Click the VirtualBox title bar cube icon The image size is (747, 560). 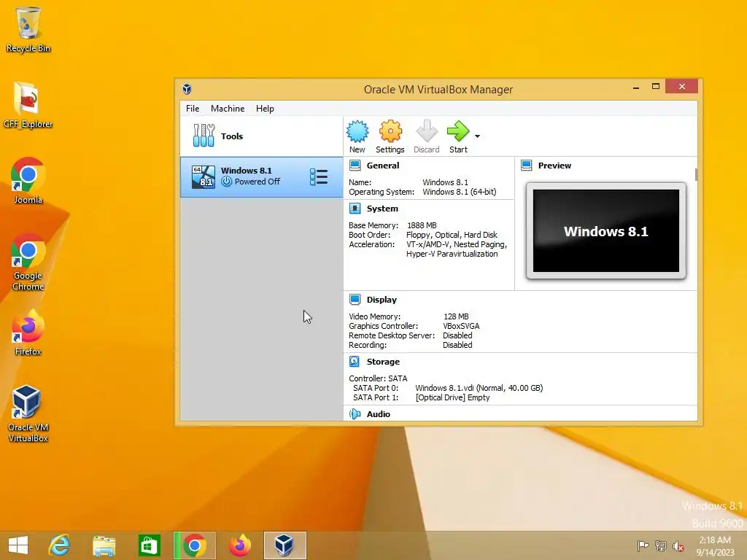tap(187, 89)
